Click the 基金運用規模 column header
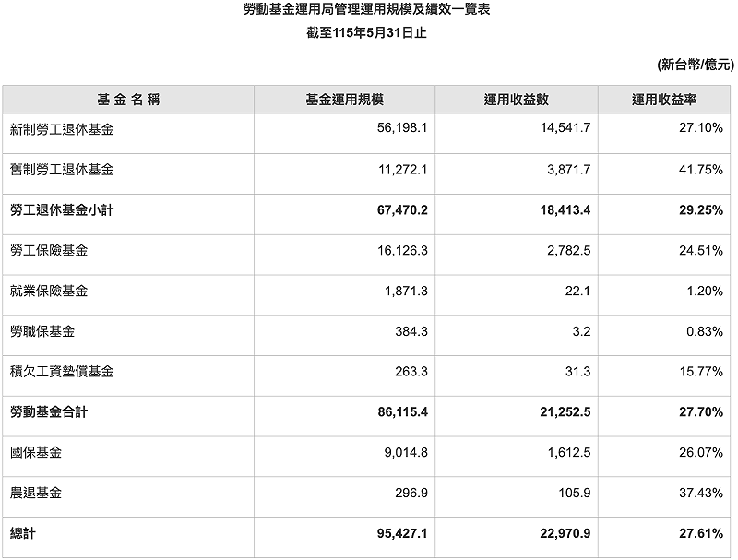738x560 pixels. point(344,100)
